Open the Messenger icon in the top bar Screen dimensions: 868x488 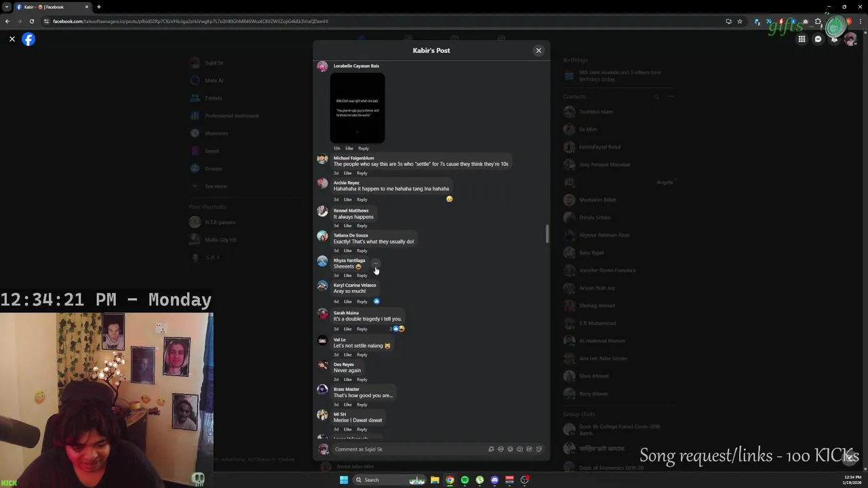tap(818, 39)
